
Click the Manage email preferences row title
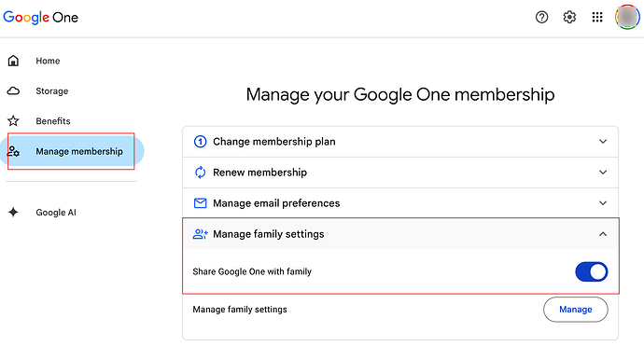[276, 203]
